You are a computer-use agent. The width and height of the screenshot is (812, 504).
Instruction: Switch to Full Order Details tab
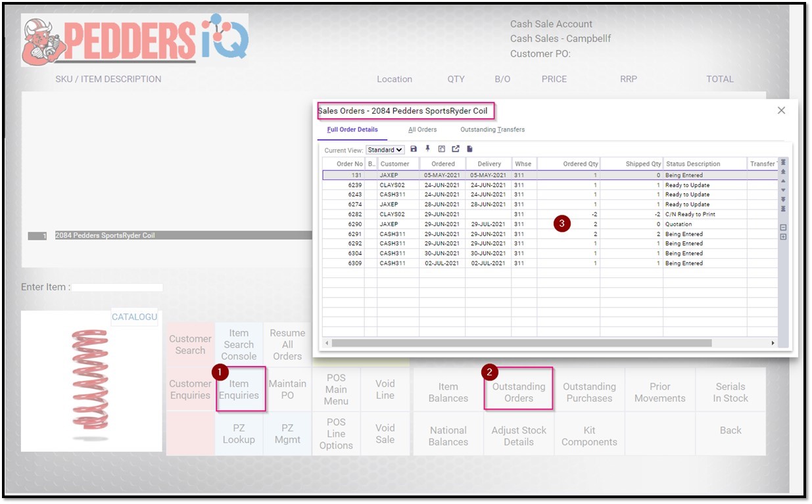coord(352,129)
